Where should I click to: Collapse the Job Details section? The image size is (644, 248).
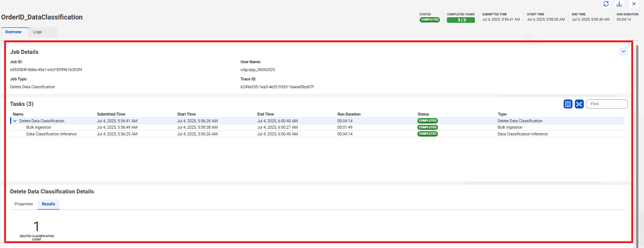click(623, 52)
